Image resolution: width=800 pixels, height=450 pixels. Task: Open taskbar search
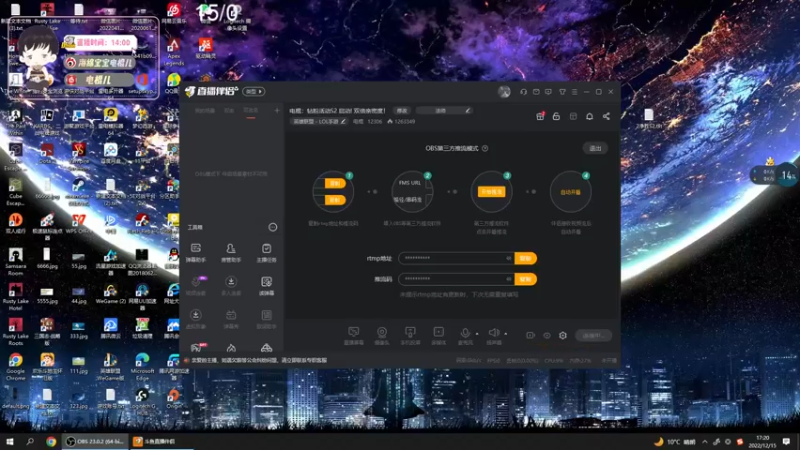[x=30, y=441]
